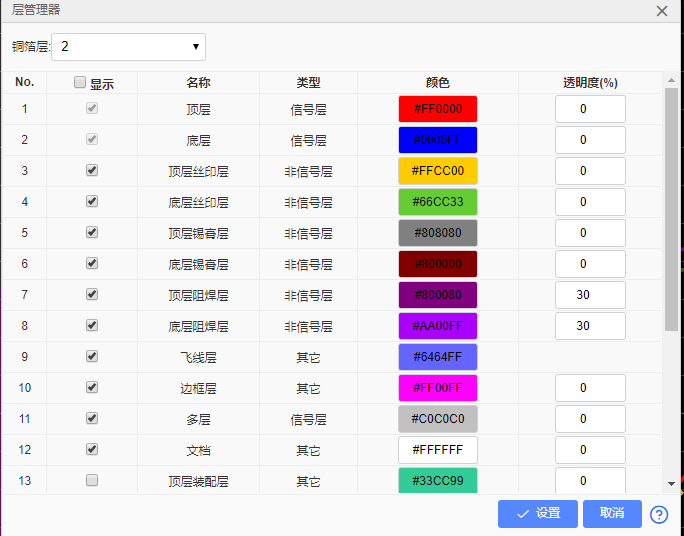Pick the green #66CC33 color swatch
This screenshot has width=684, height=536.
pos(437,202)
